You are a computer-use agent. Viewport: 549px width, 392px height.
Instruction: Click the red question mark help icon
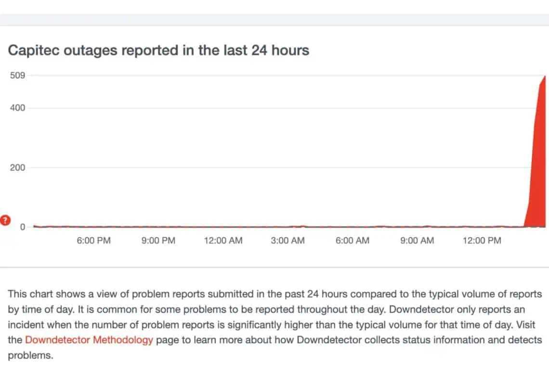5,221
